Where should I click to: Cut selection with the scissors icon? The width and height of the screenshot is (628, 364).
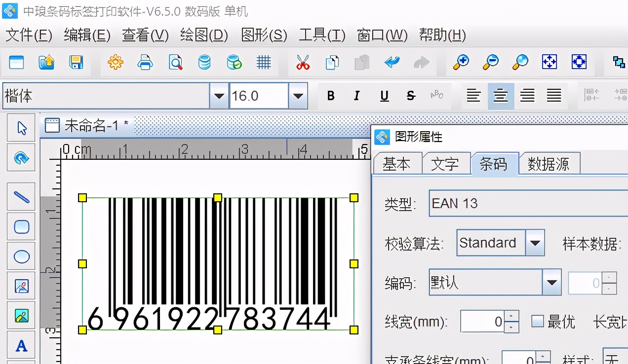point(303,62)
